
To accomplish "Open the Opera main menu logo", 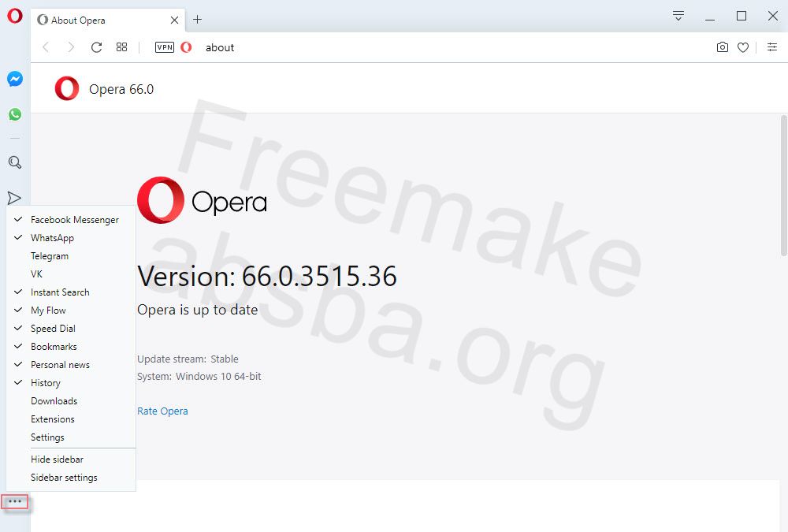I will 14,16.
